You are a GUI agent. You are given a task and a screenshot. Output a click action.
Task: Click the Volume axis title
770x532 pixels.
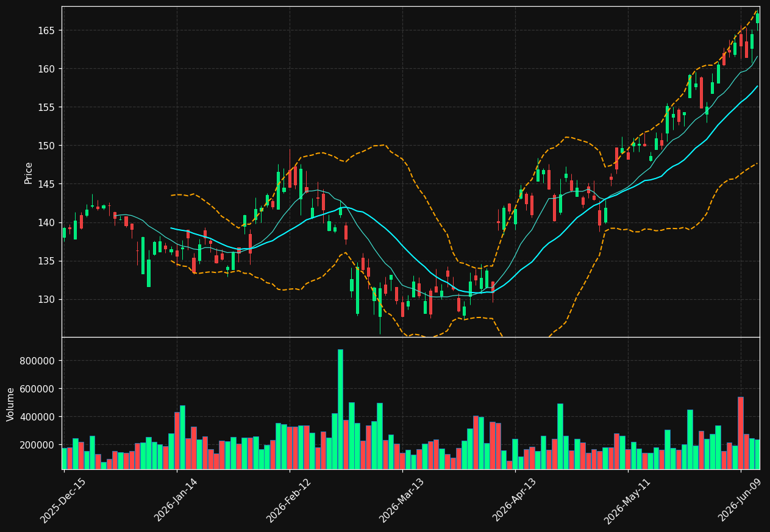pos(11,403)
